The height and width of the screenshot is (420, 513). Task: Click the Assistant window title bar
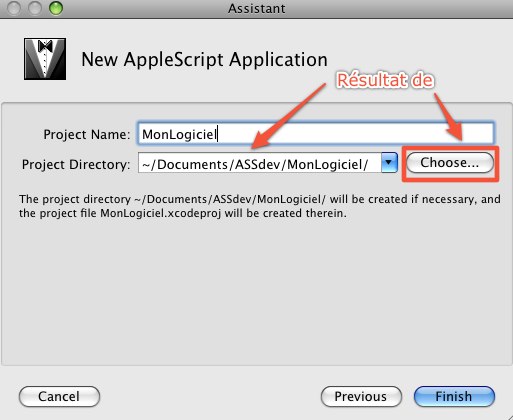[257, 8]
